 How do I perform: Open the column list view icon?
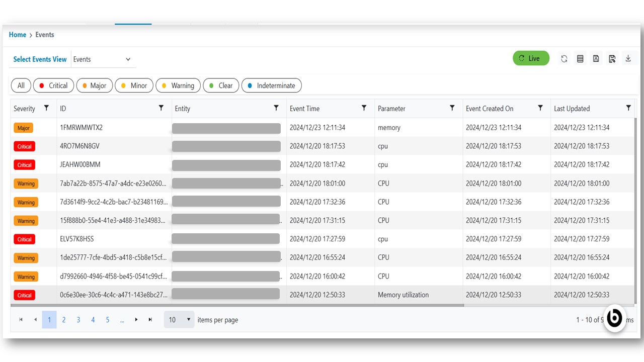(x=580, y=59)
